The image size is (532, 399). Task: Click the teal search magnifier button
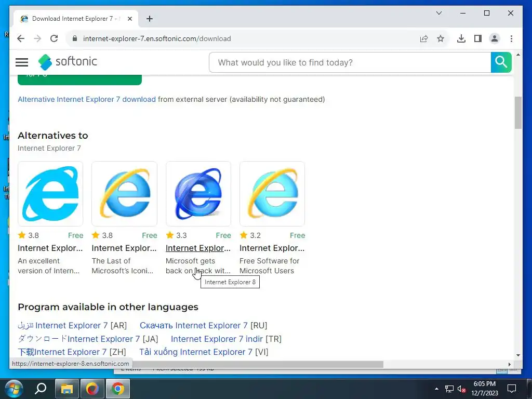click(501, 62)
